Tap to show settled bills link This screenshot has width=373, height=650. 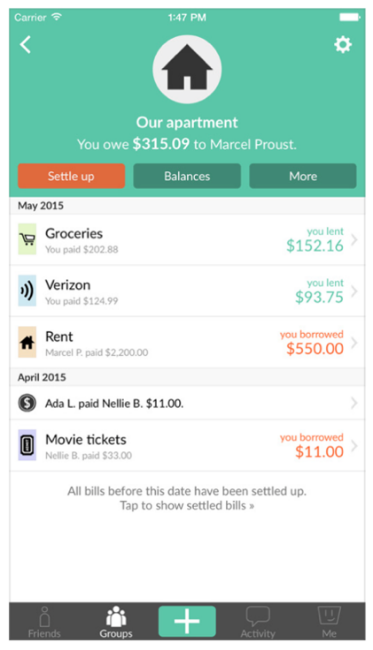pyautogui.click(x=187, y=506)
